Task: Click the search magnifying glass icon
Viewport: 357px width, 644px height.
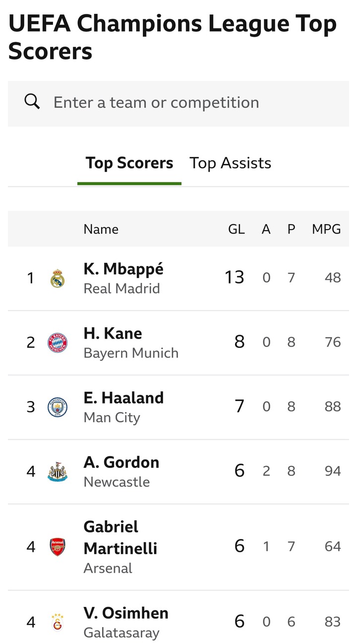Action: [32, 102]
